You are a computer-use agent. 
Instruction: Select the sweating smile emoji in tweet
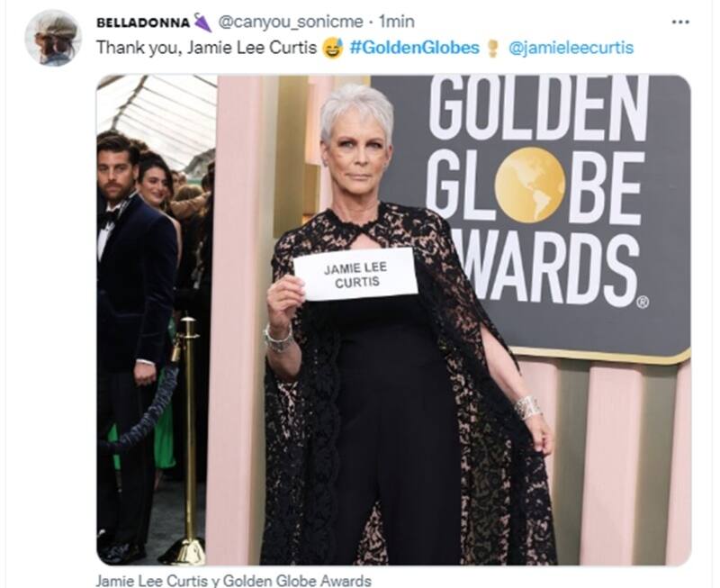tap(333, 48)
